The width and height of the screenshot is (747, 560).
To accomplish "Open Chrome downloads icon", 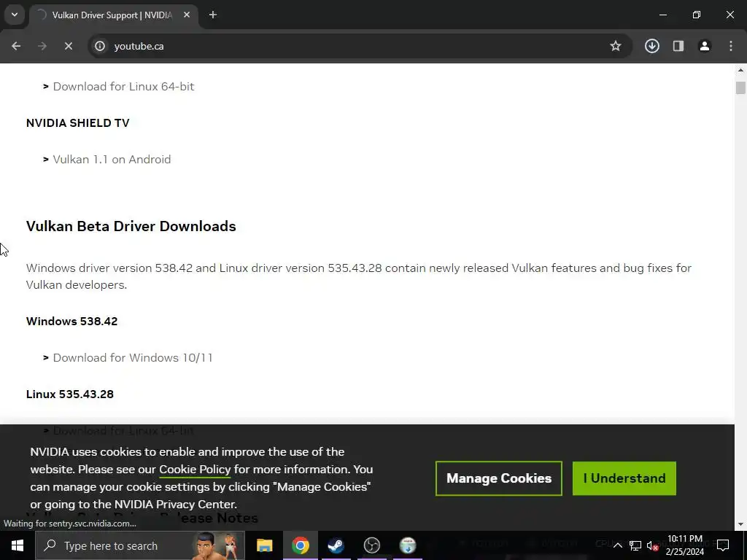I will [x=651, y=46].
